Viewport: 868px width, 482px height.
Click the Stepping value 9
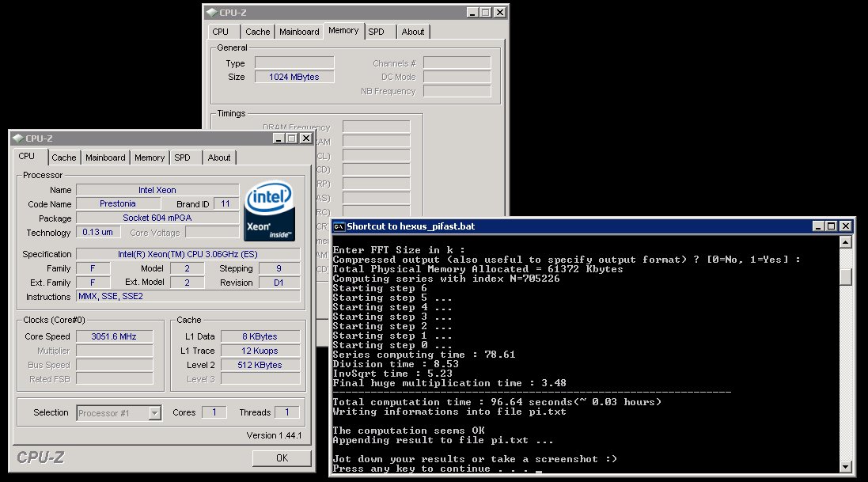[x=279, y=268]
